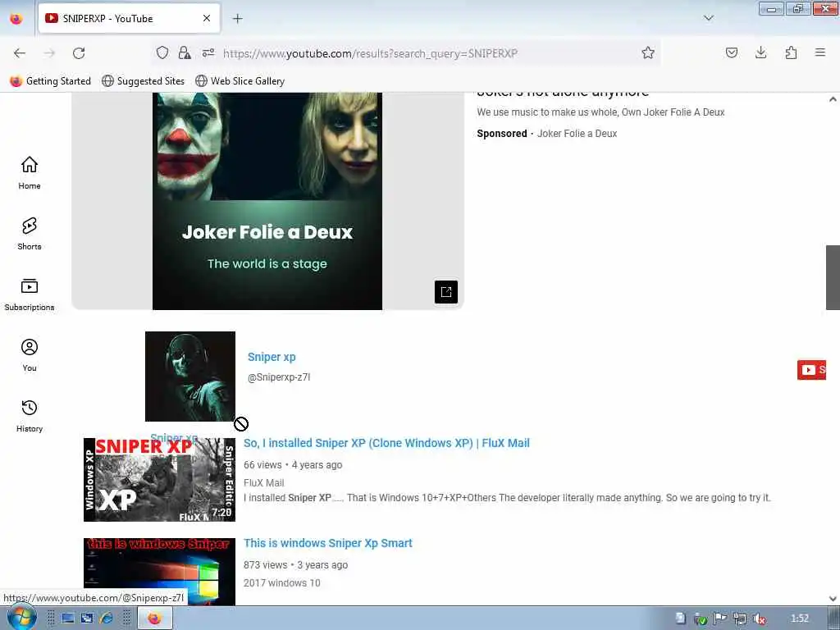840x630 pixels.
Task: Open the You section in sidebar
Action: pyautogui.click(x=30, y=354)
